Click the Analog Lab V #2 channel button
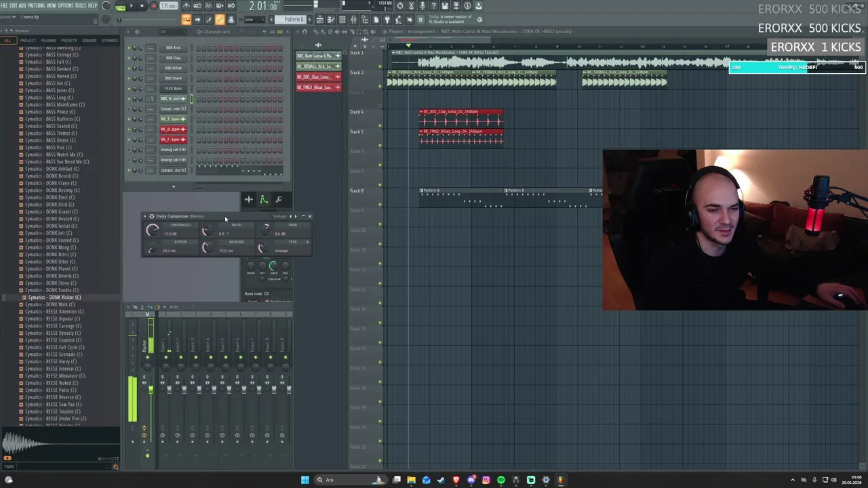This screenshot has width=868, height=488. (x=173, y=150)
